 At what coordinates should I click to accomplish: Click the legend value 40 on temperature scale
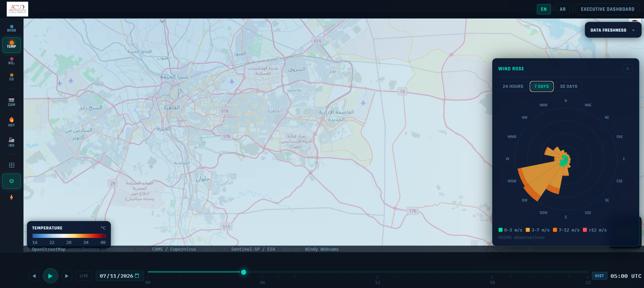pyautogui.click(x=103, y=242)
